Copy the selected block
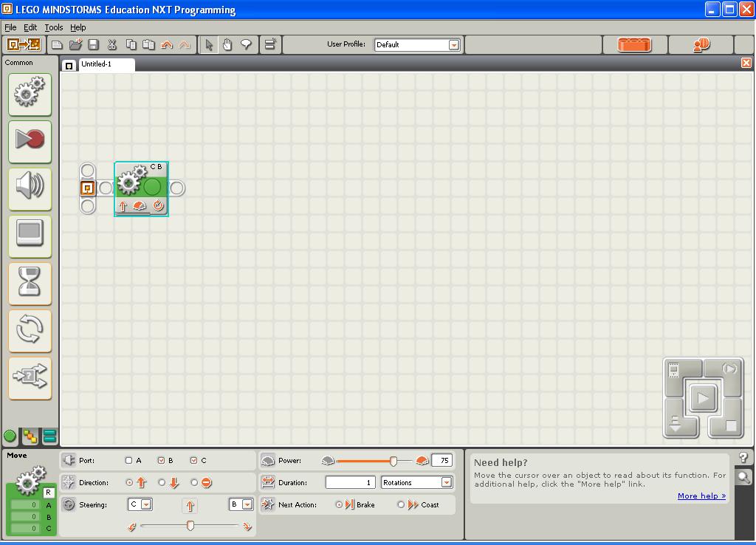Viewport: 756px width, 545px height. coord(131,45)
